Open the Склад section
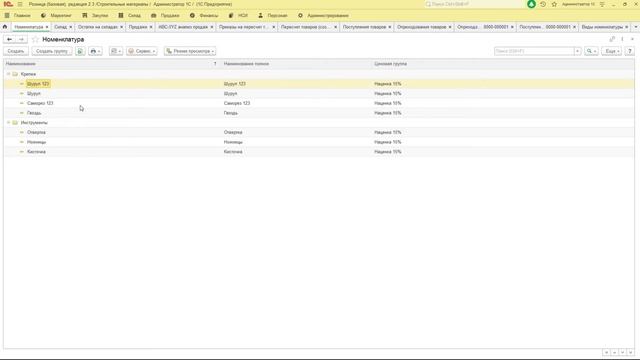 [x=130, y=16]
